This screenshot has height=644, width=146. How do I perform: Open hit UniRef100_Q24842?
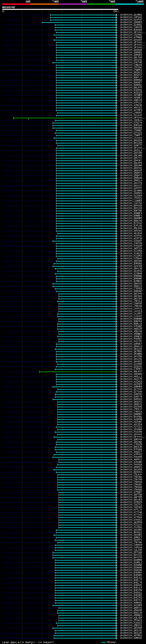click(131, 25)
